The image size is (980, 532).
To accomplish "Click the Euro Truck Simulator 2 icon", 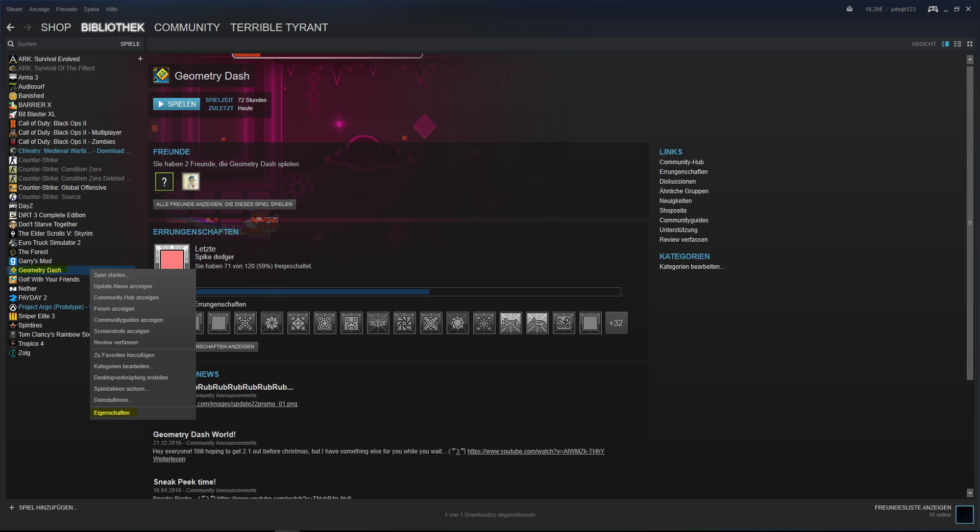I will tap(13, 243).
